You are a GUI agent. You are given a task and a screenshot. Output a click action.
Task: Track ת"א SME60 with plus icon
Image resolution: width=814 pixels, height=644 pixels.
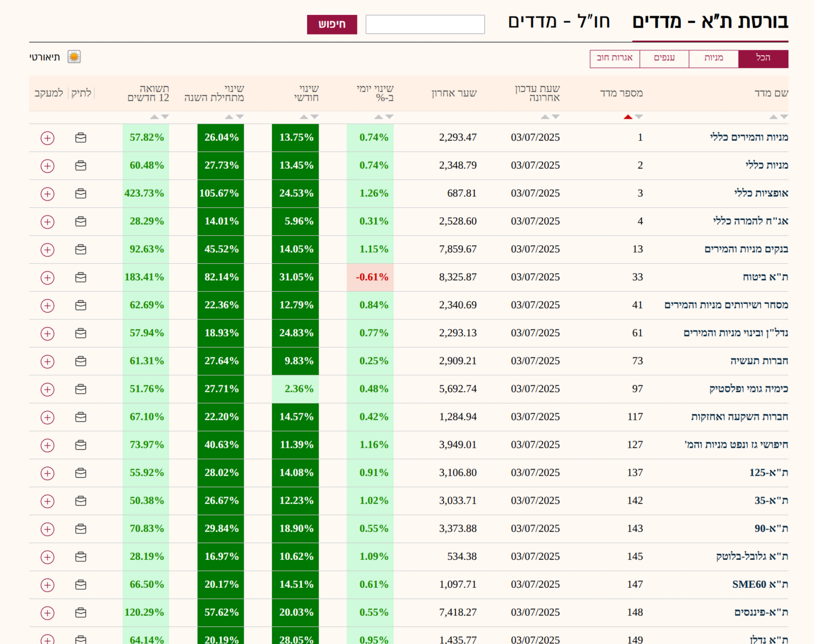pyautogui.click(x=47, y=585)
